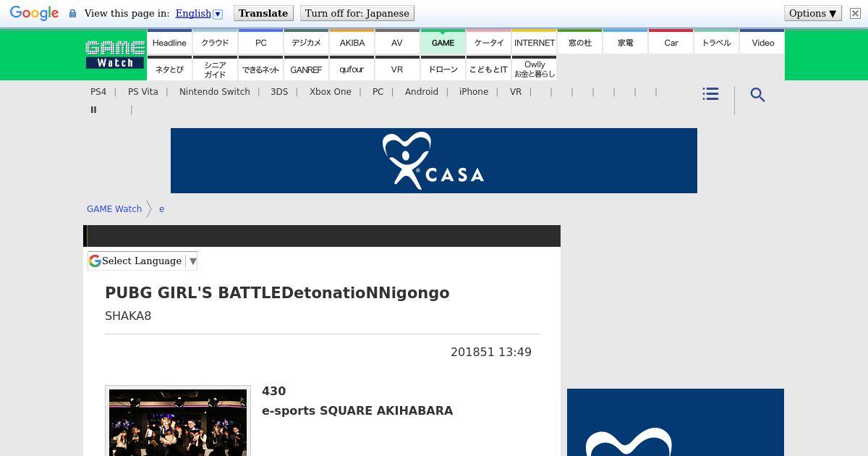Screen dimensions: 868x456
Task: Open the ドローン tab
Action: coord(443,69)
